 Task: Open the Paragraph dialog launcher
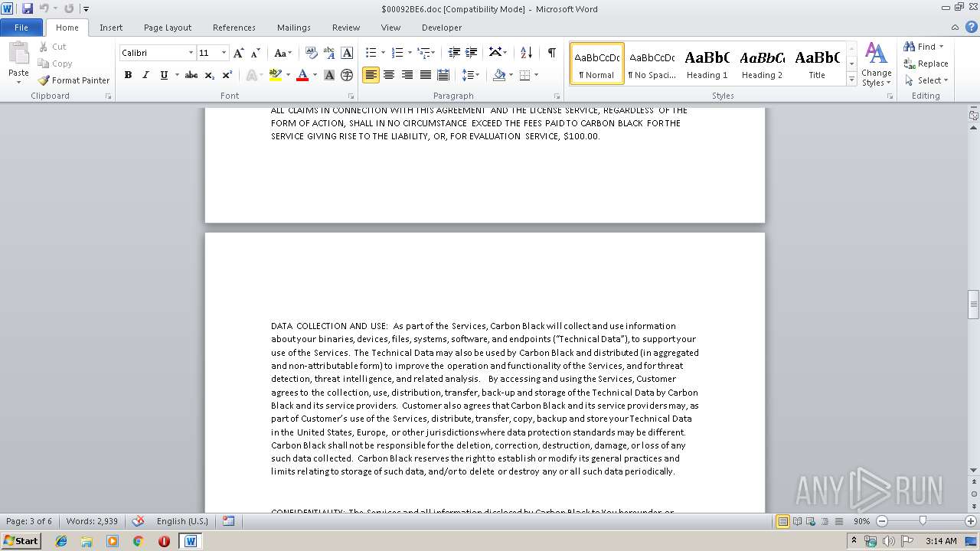pyautogui.click(x=557, y=96)
